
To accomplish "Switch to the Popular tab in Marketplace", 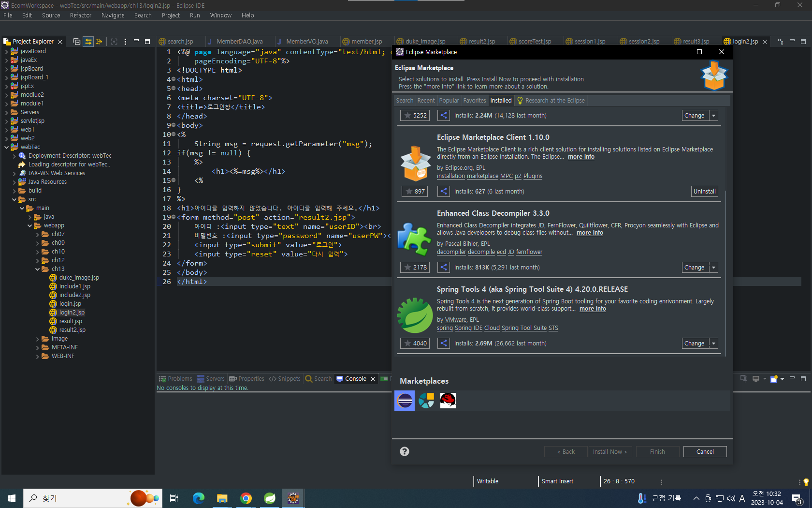I will click(449, 101).
